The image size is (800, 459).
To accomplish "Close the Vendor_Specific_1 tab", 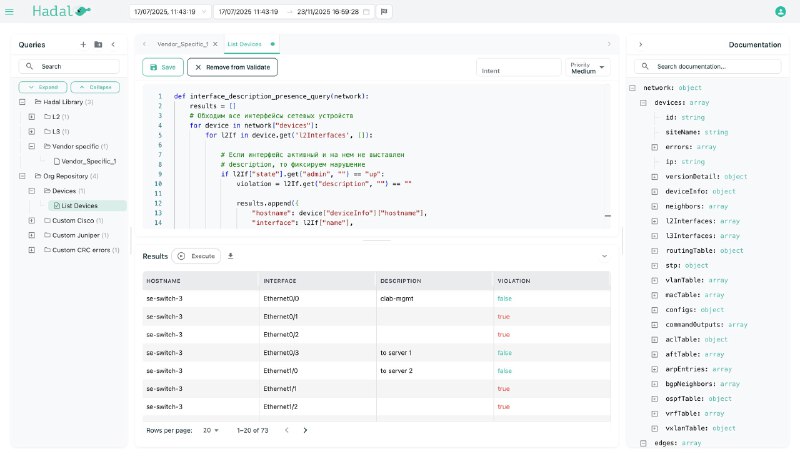I will point(215,44).
